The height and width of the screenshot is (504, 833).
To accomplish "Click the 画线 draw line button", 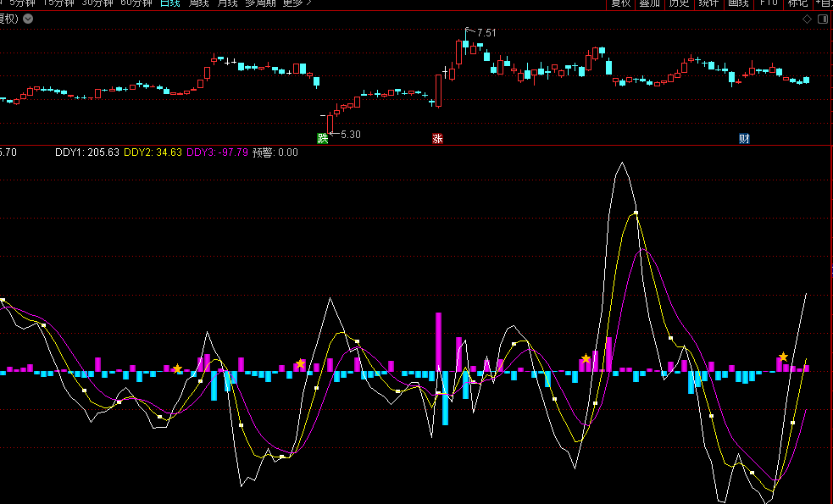I will coord(738,3).
